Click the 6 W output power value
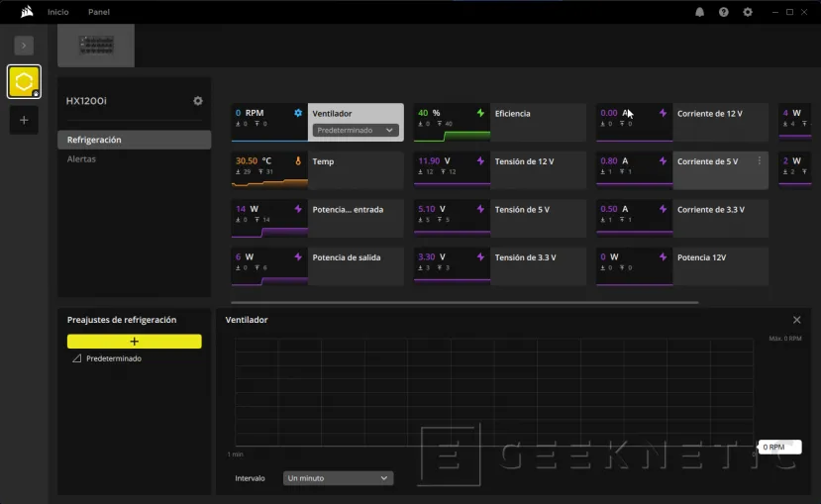This screenshot has height=504, width=821. point(245,257)
